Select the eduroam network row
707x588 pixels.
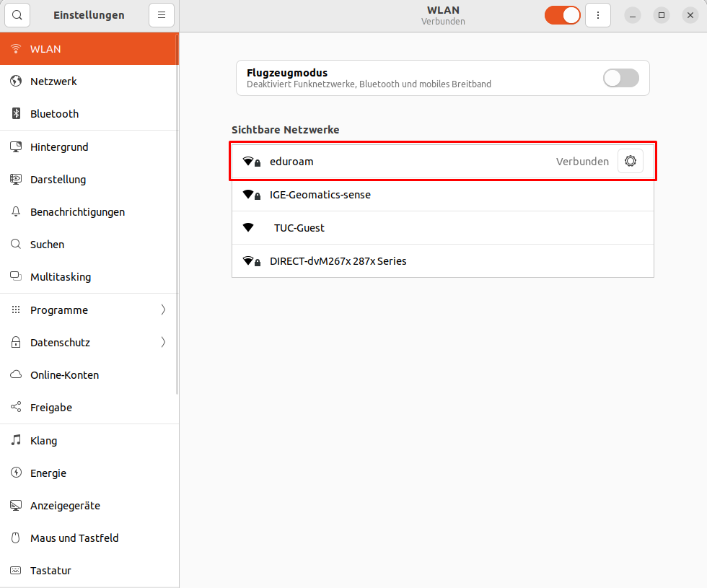pyautogui.click(x=443, y=162)
